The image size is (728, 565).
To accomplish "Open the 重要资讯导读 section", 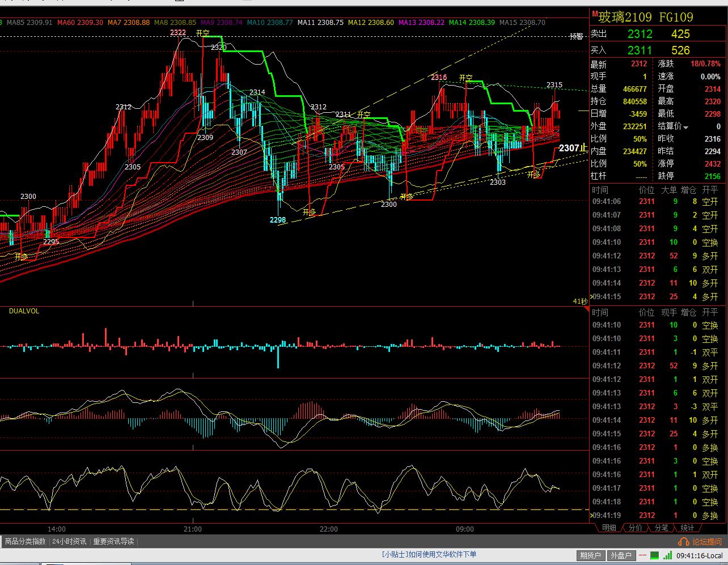I will (113, 541).
